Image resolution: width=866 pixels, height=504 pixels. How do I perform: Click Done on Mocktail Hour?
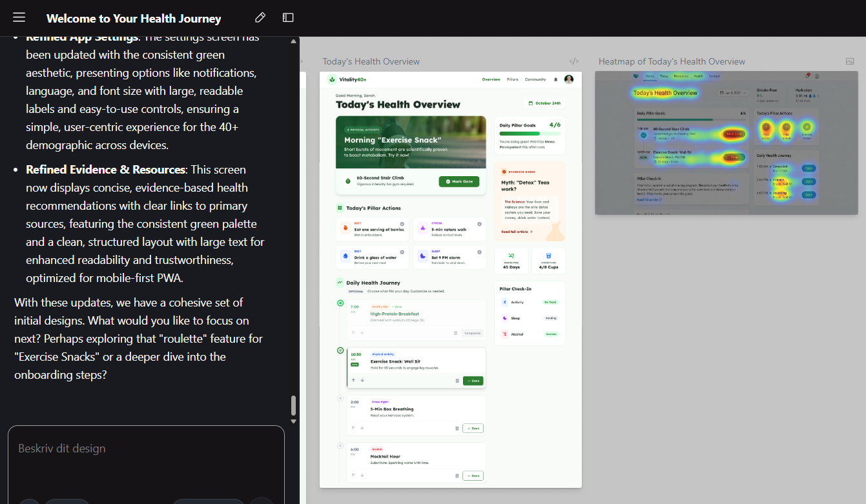[x=473, y=476]
